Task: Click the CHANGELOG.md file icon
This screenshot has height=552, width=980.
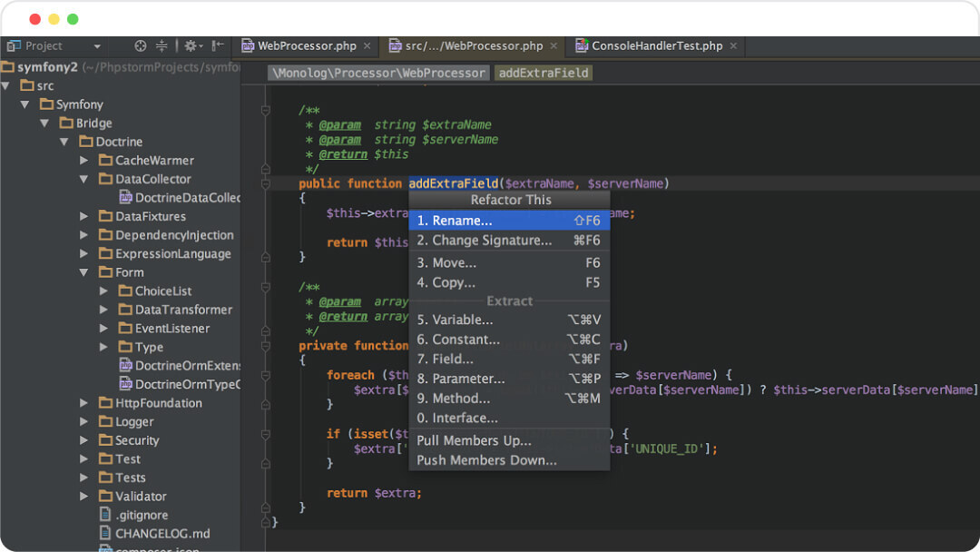Action: point(106,534)
